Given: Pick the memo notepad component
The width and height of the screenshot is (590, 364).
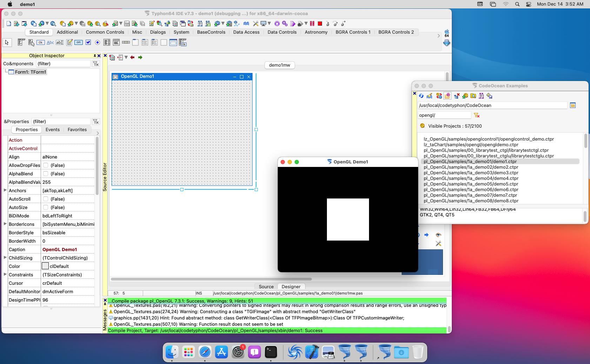Looking at the screenshot, I should coord(69,42).
